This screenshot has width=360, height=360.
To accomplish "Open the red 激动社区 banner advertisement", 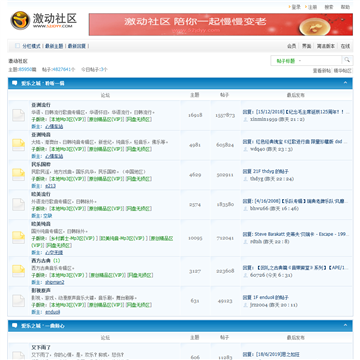I will pyautogui.click(x=221, y=24).
